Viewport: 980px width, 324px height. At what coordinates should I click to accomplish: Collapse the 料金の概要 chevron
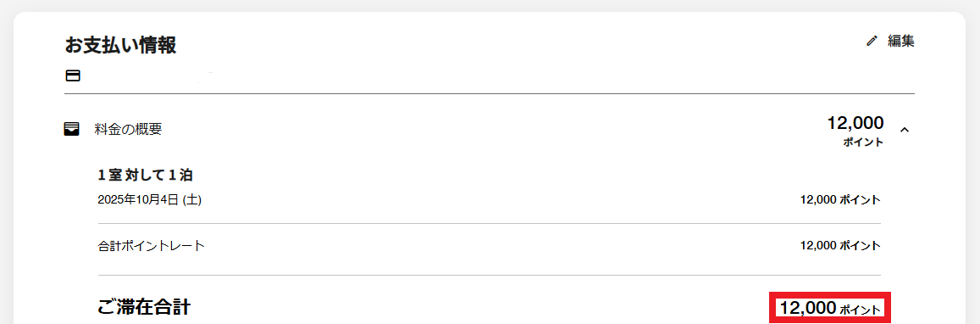(x=905, y=130)
